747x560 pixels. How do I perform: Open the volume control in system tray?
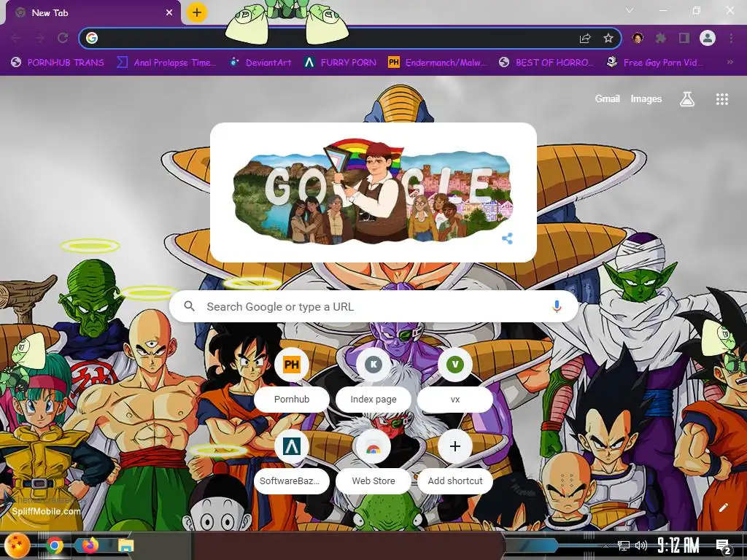[x=640, y=545]
